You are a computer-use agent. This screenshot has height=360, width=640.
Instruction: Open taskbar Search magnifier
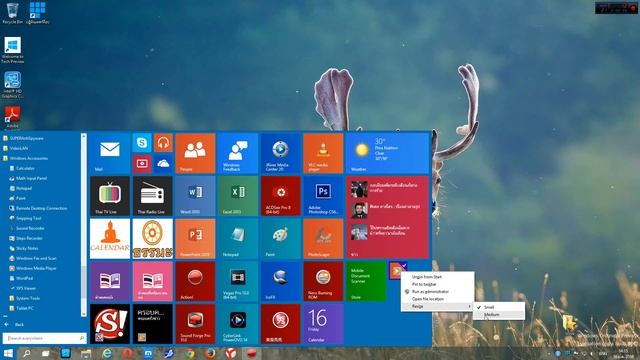27,353
